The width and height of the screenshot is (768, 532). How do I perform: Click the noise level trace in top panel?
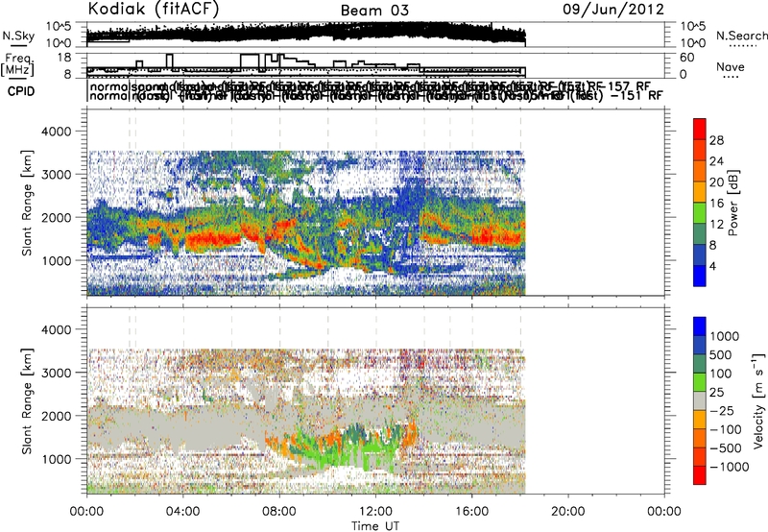coord(306,33)
